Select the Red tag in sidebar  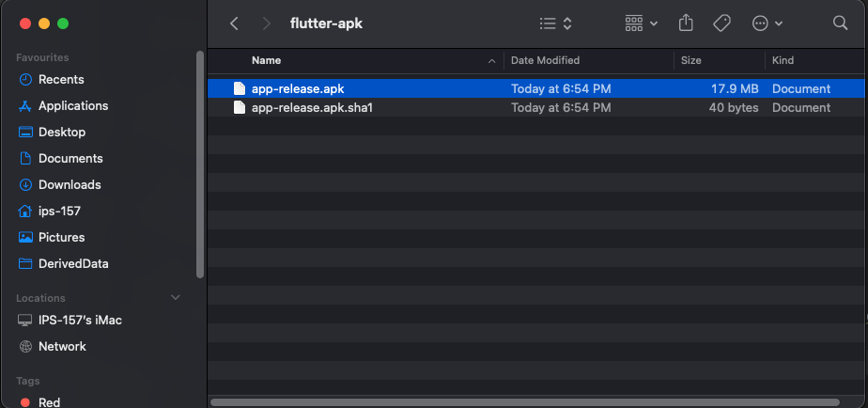[x=49, y=402]
